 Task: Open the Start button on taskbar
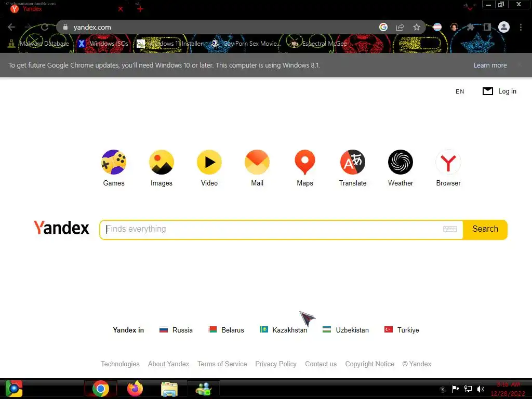pos(14,389)
